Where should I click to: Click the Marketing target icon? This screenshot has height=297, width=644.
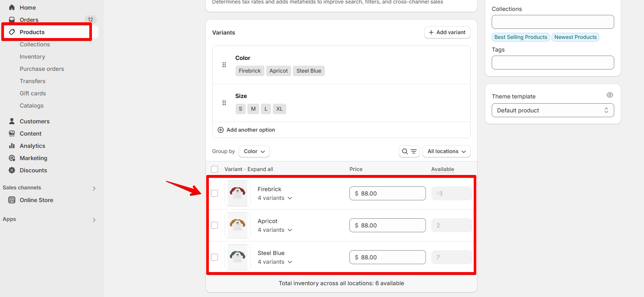pos(12,158)
